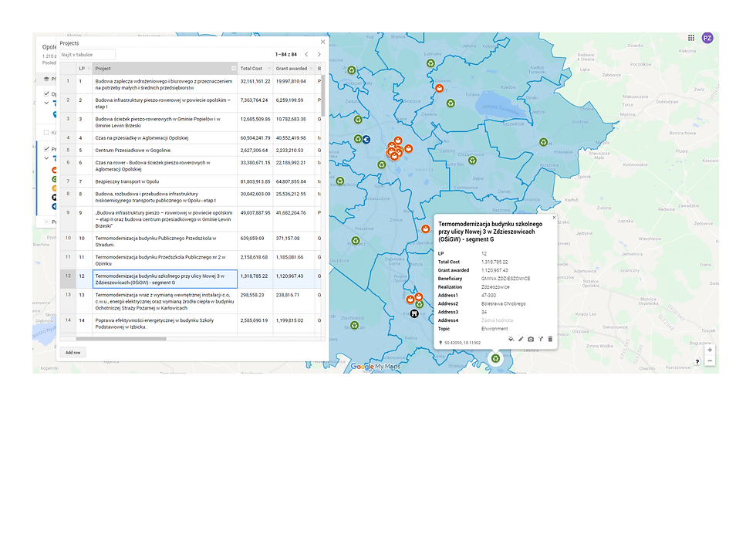Select the blue euro marker on map
This screenshot has height=535, width=756.
pyautogui.click(x=366, y=140)
